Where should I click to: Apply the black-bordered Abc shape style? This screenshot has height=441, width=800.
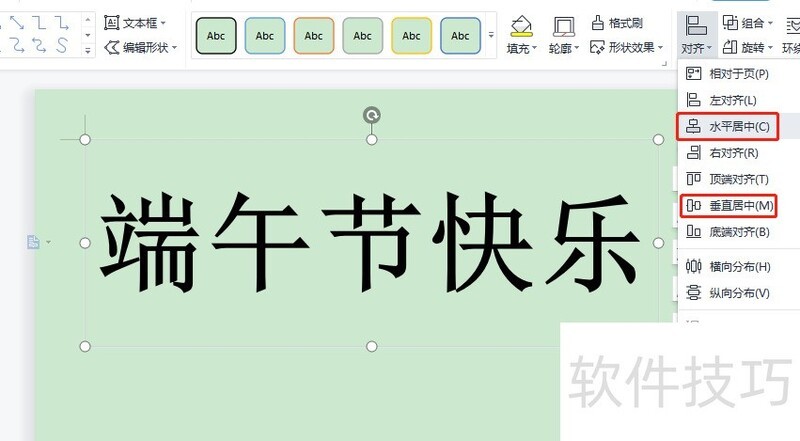click(216, 36)
